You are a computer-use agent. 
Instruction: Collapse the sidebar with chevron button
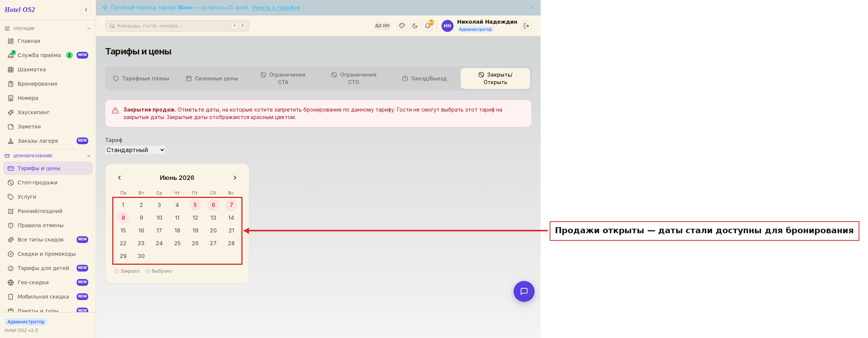point(86,10)
